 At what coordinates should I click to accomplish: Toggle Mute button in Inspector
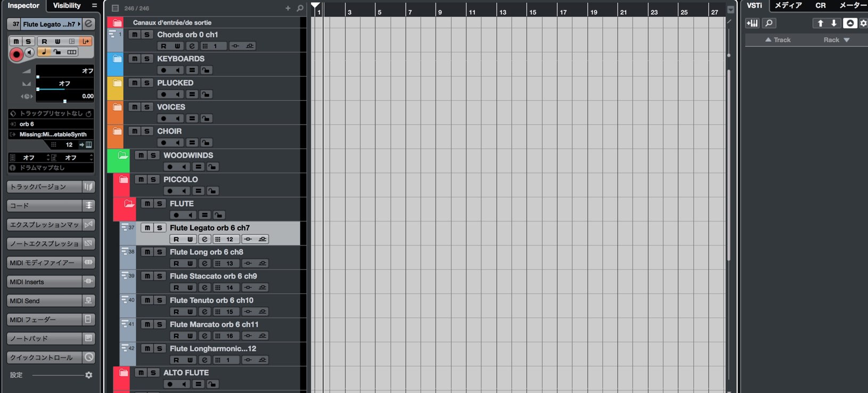(x=16, y=42)
